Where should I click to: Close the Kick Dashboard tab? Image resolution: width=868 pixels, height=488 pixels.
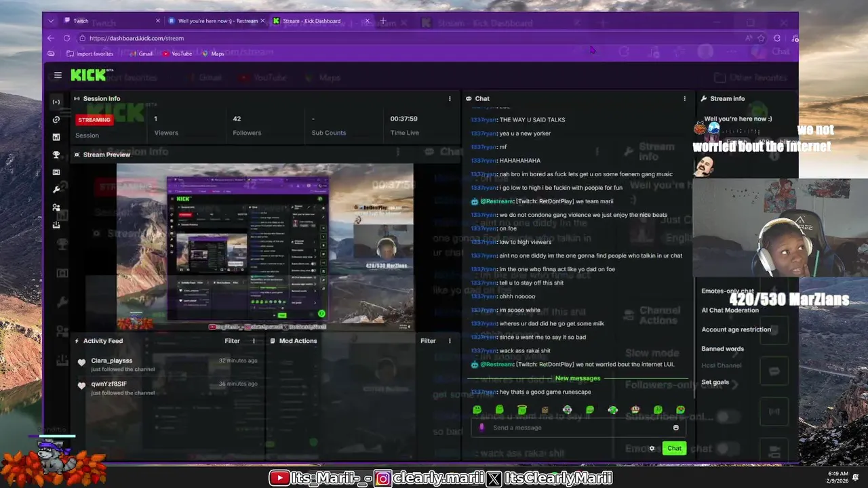click(368, 21)
